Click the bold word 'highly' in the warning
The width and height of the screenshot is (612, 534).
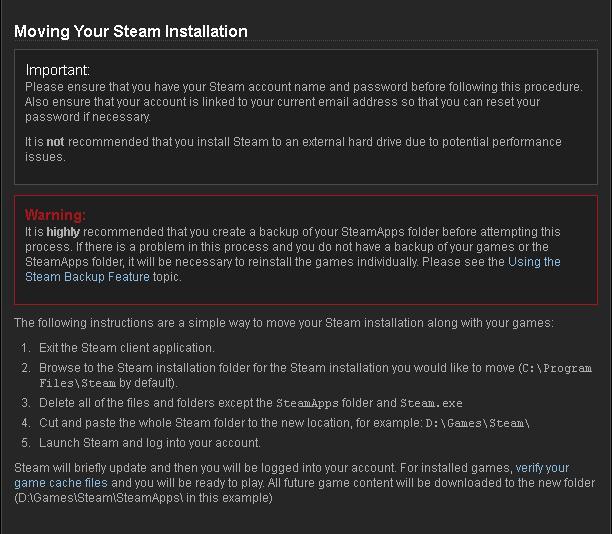(x=62, y=231)
